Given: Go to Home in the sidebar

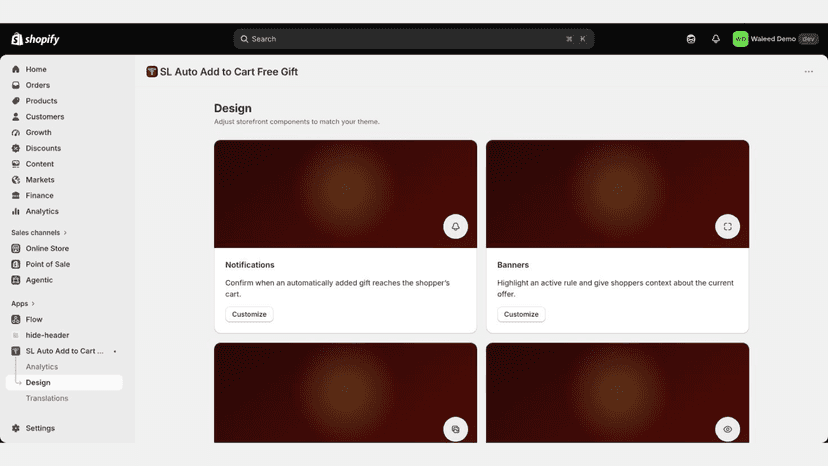Looking at the screenshot, I should (x=36, y=69).
